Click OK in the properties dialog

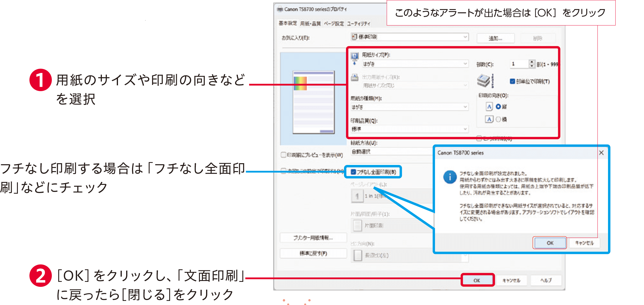pos(477,280)
